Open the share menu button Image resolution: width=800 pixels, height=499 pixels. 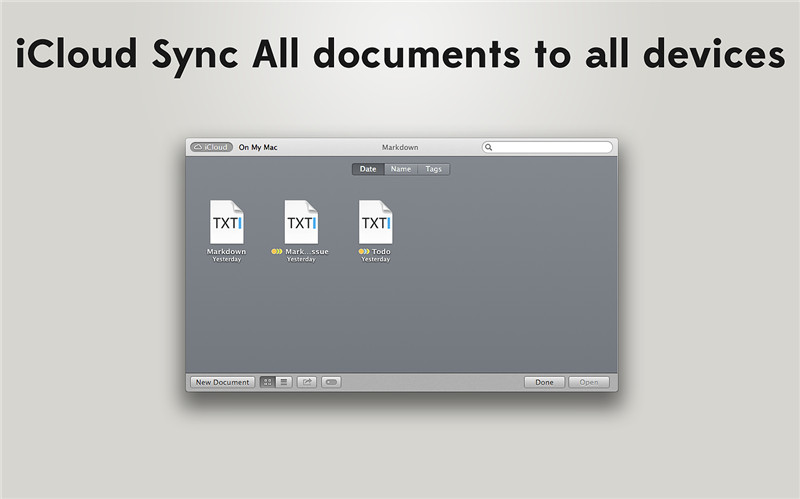[307, 382]
